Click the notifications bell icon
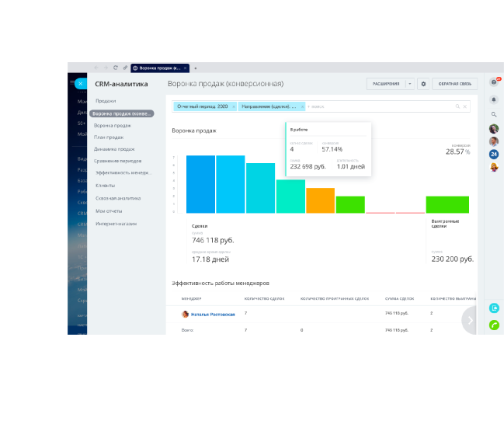Viewport: 504px width, 428px height. [x=494, y=99]
